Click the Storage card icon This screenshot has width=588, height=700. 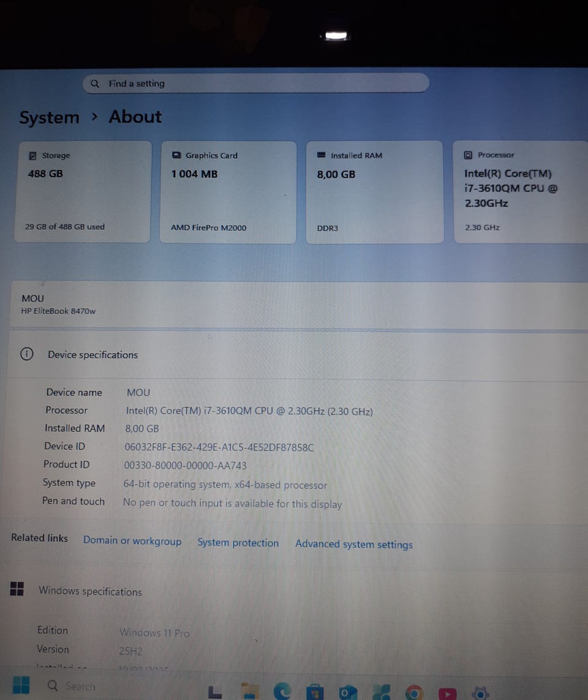32,155
